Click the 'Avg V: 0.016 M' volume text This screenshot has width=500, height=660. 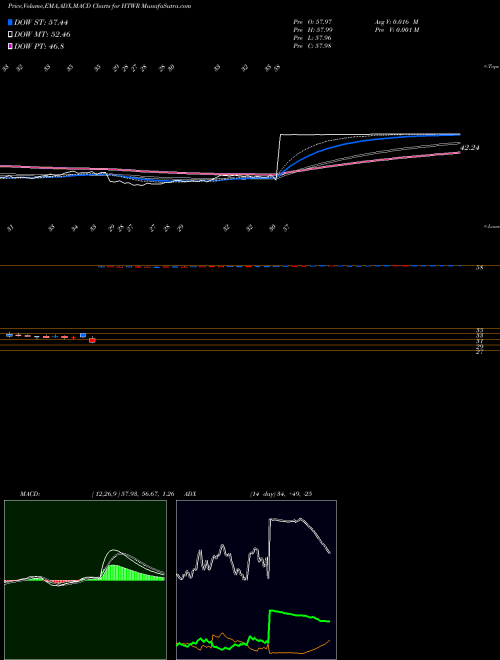click(x=396, y=21)
